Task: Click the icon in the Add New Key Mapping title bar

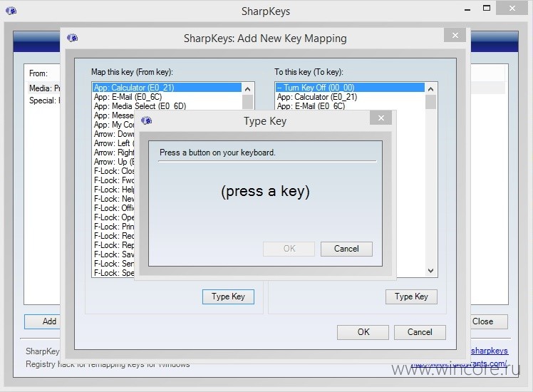Action: coord(72,38)
